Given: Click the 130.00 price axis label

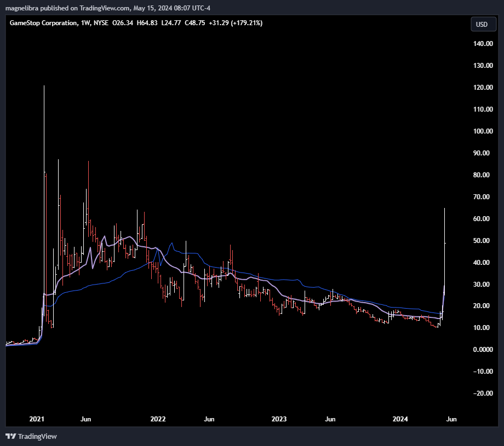Looking at the screenshot, I should pos(483,66).
